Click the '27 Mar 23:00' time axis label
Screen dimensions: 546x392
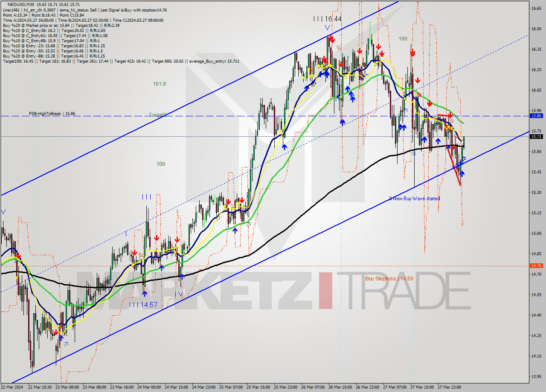click(450, 387)
